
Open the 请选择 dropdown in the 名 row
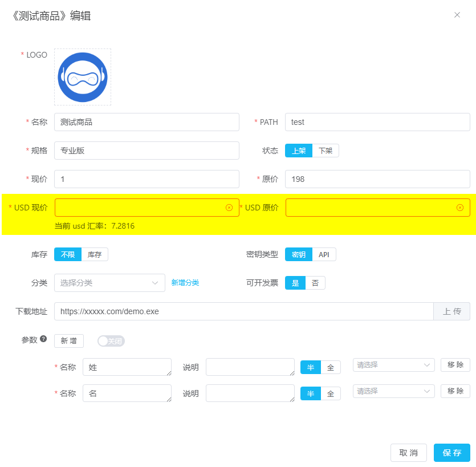click(x=393, y=391)
